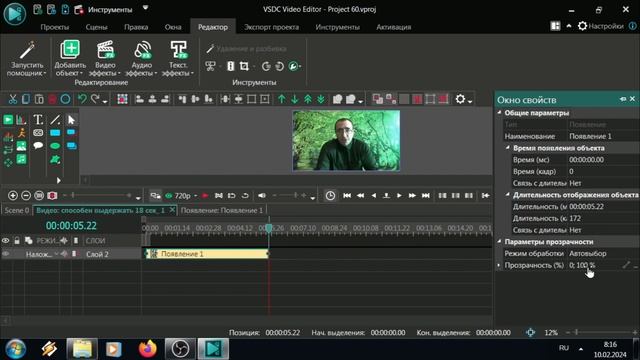Open the Инструменты ribbon tab

tap(337, 27)
